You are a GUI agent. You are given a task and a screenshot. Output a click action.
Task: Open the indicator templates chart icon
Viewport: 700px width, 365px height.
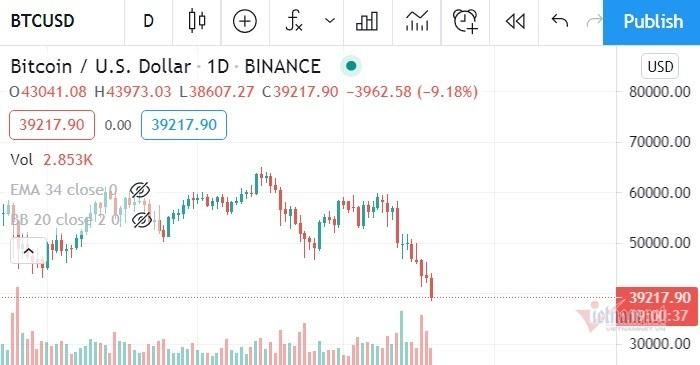417,21
